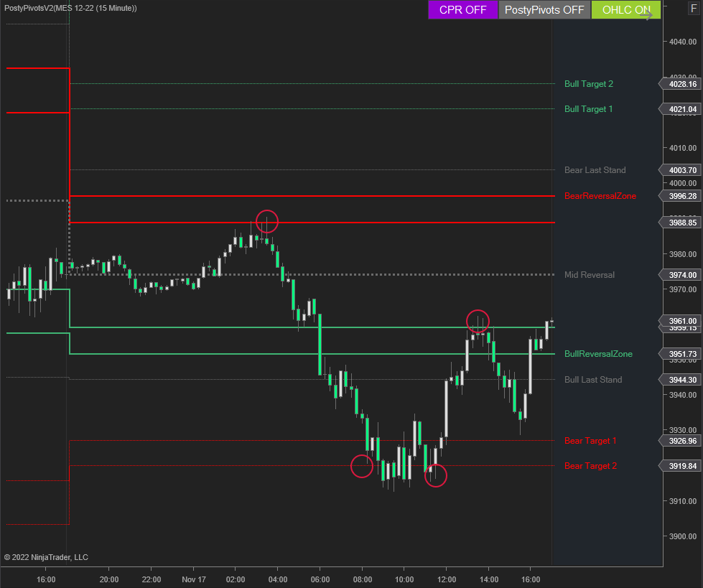Click the 3961.00 current price marker
Image resolution: width=703 pixels, height=588 pixels.
681,321
